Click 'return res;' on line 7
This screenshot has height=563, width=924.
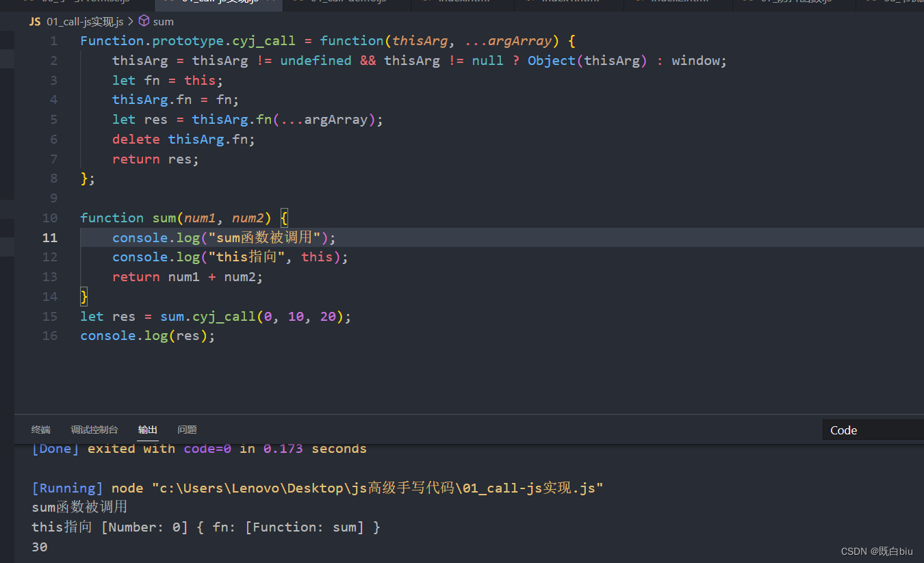point(155,159)
